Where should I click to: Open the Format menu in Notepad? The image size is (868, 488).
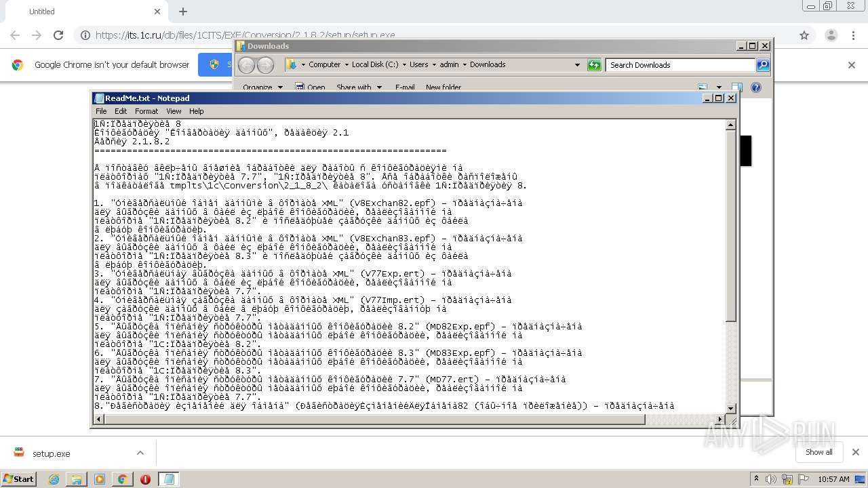click(x=146, y=111)
